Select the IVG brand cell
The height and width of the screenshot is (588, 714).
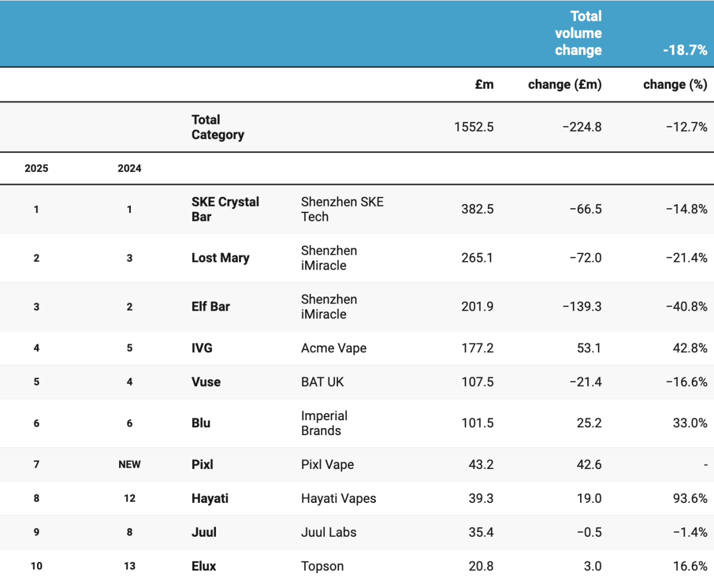[x=202, y=348]
